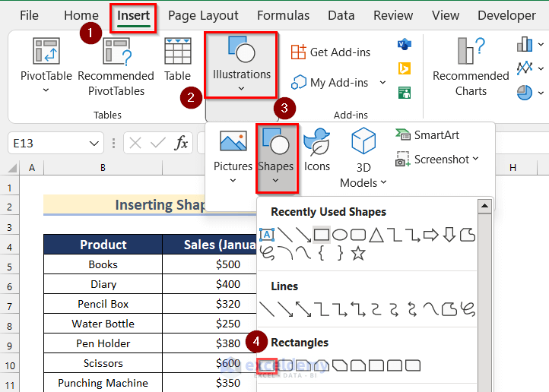Switch to the Review tab
The image size is (549, 392).
point(393,15)
